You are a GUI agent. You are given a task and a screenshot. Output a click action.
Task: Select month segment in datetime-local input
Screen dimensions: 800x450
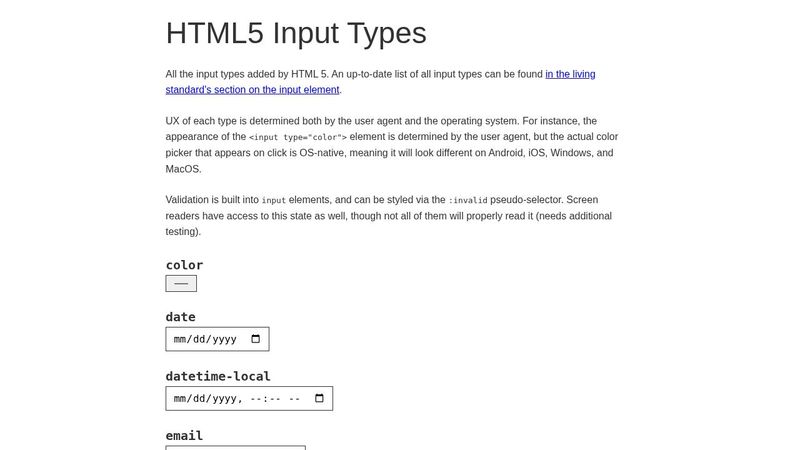(x=181, y=398)
